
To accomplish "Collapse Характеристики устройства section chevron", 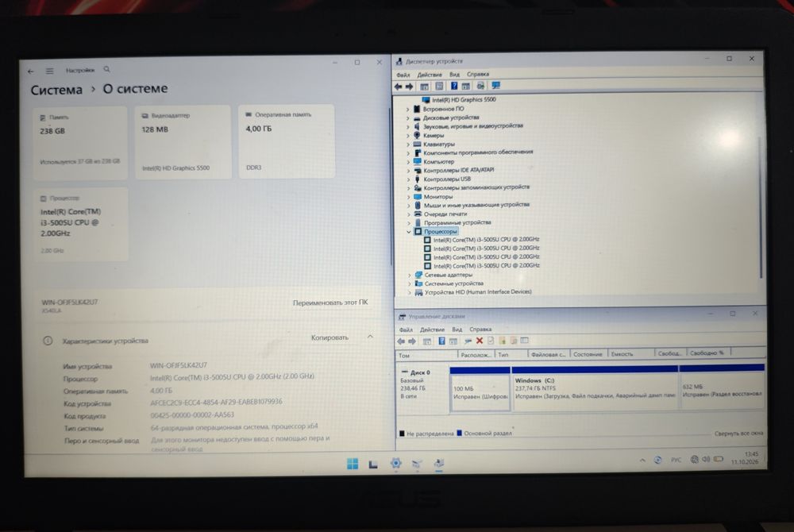I will (370, 337).
